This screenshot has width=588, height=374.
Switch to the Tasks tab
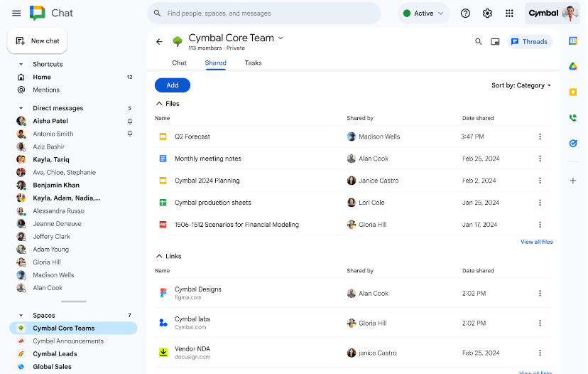click(x=253, y=63)
